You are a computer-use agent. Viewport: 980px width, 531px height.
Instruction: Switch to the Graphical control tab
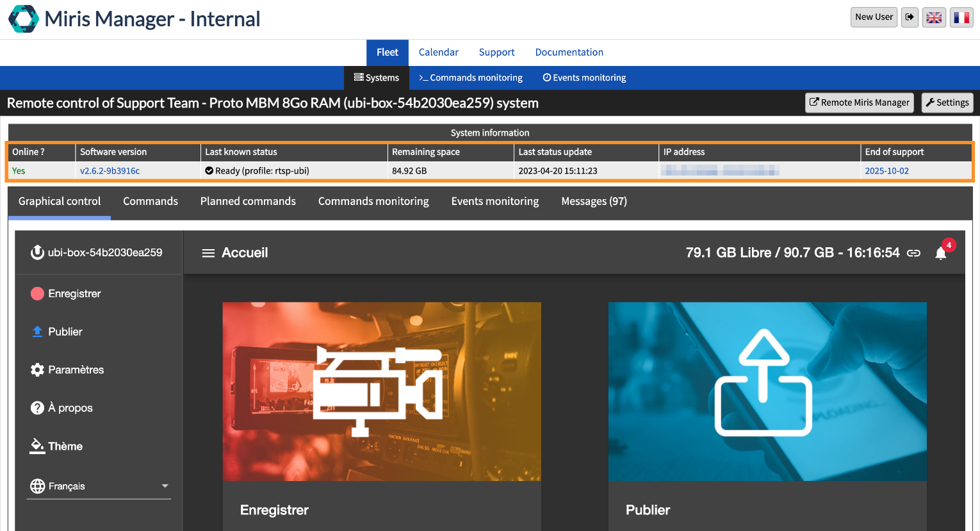click(60, 201)
